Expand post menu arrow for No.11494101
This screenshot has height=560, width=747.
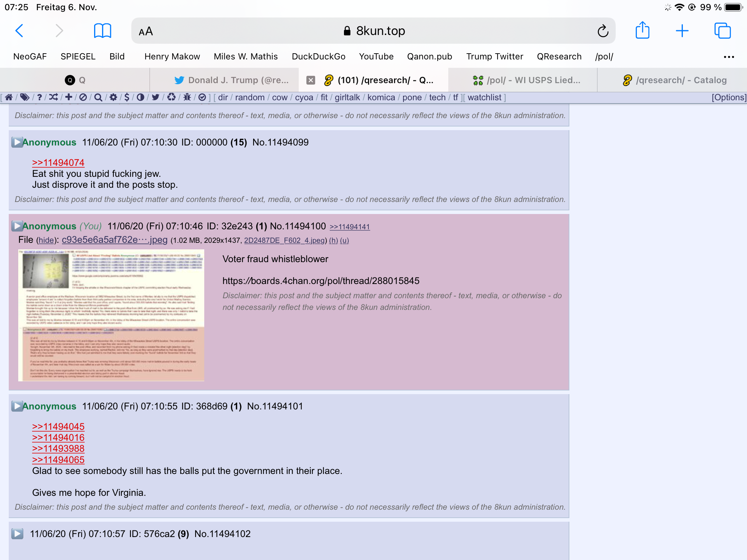coord(17,406)
